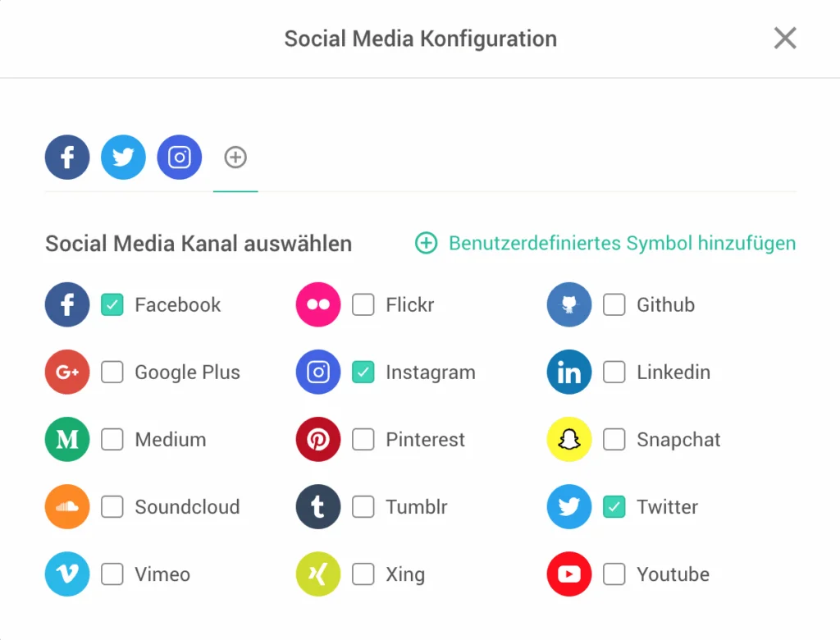The height and width of the screenshot is (640, 840).
Task: Select the plus tab to add channel
Action: point(235,157)
